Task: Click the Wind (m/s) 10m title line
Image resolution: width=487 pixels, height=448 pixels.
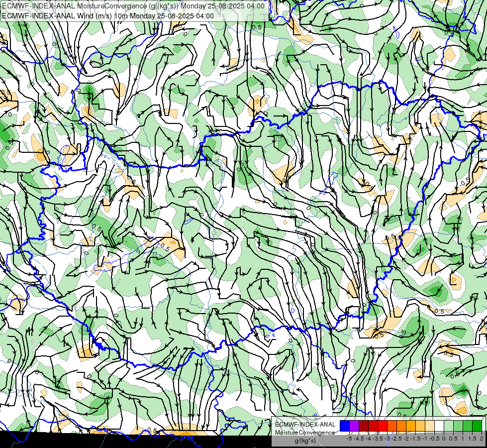Action: coord(108,16)
